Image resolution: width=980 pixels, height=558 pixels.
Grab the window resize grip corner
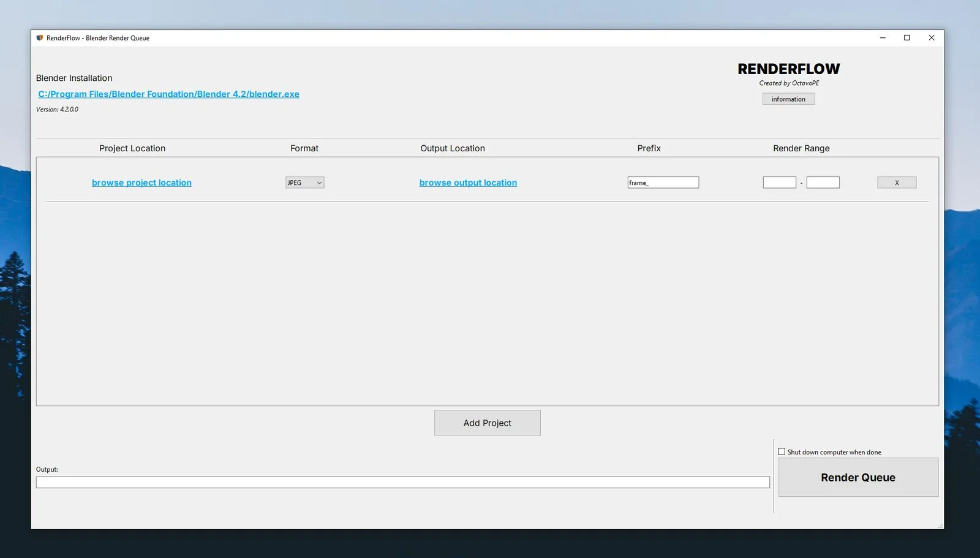(x=940, y=526)
